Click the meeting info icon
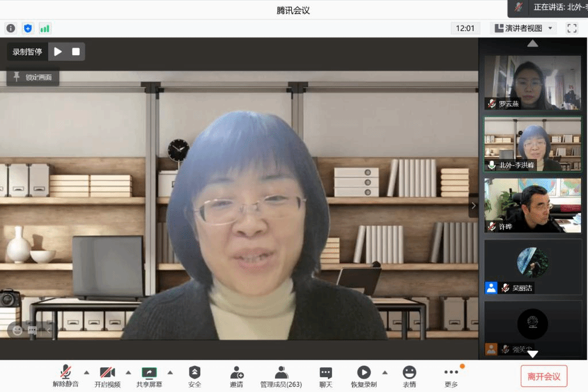Image resolution: width=588 pixels, height=392 pixels. pos(11,28)
